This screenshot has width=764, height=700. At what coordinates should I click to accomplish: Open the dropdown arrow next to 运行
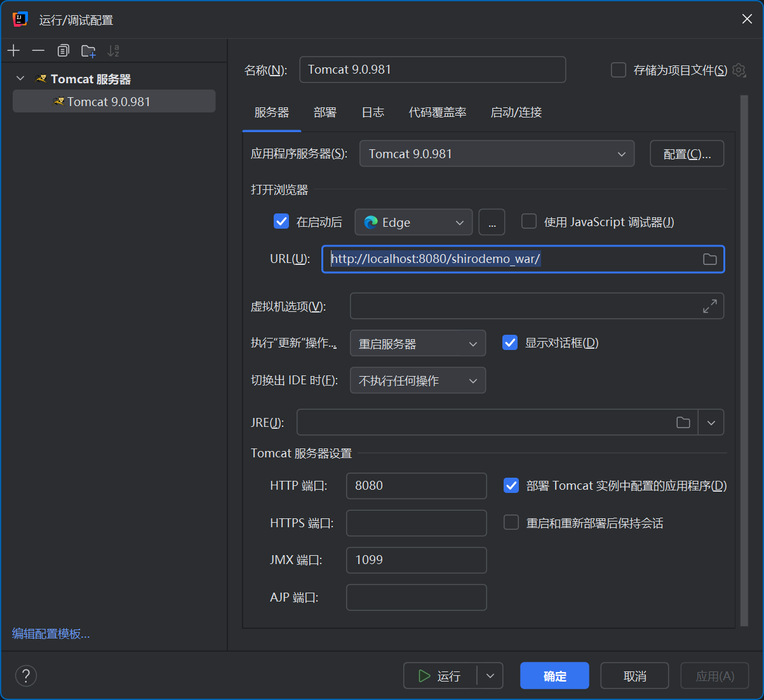click(490, 676)
